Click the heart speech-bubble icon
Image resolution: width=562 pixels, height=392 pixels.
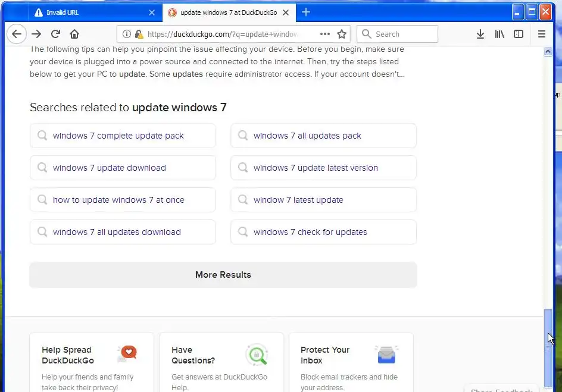pyautogui.click(x=128, y=354)
